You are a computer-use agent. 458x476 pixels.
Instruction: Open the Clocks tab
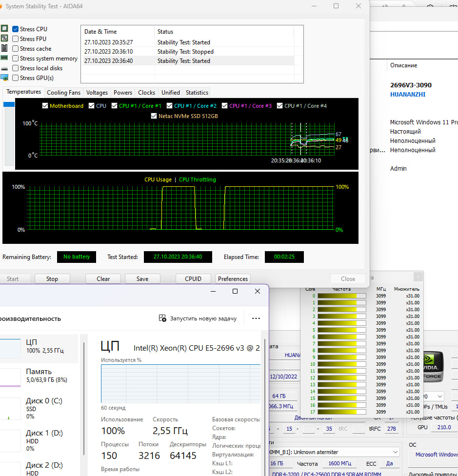(147, 93)
